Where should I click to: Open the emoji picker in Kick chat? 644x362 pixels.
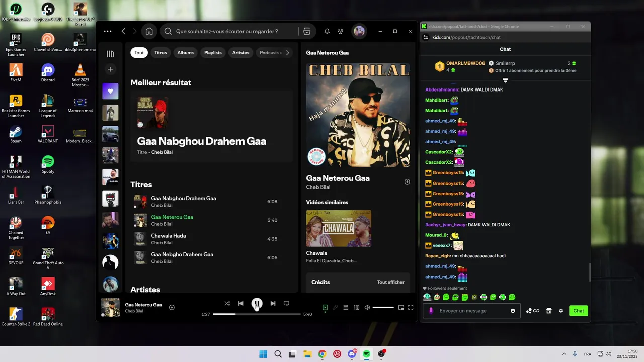tap(513, 311)
